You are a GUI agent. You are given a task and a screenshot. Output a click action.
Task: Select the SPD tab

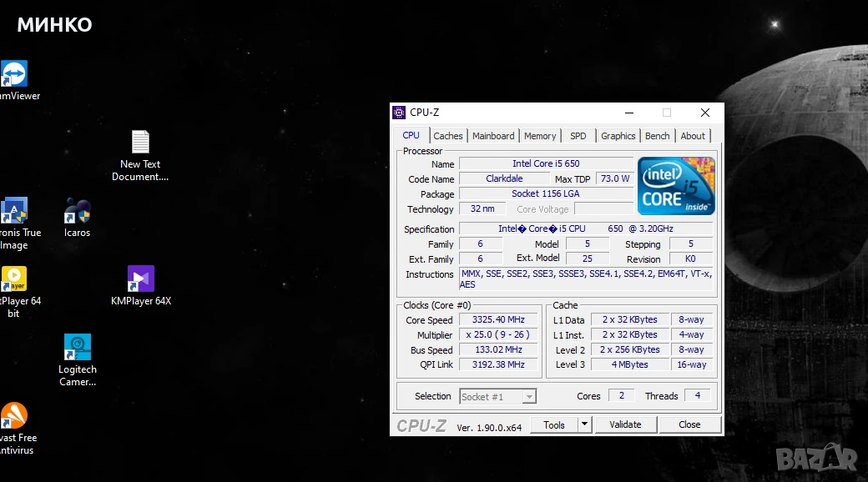coord(578,136)
